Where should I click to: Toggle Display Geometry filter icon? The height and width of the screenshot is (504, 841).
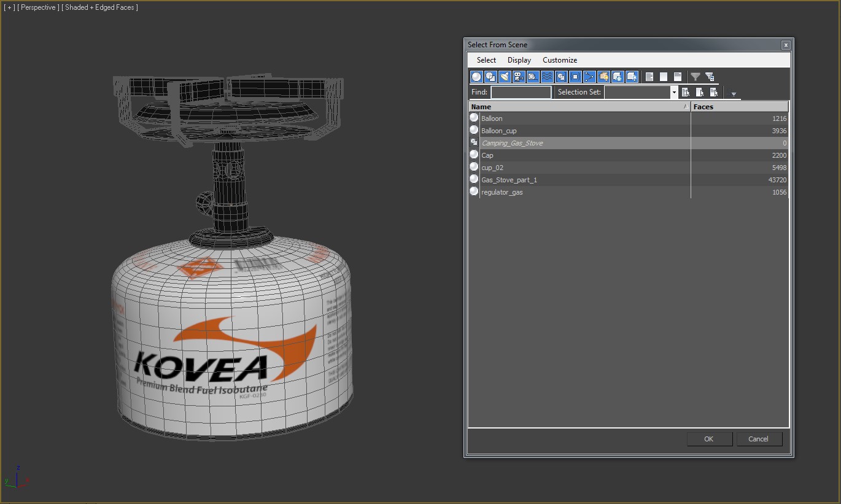click(476, 77)
